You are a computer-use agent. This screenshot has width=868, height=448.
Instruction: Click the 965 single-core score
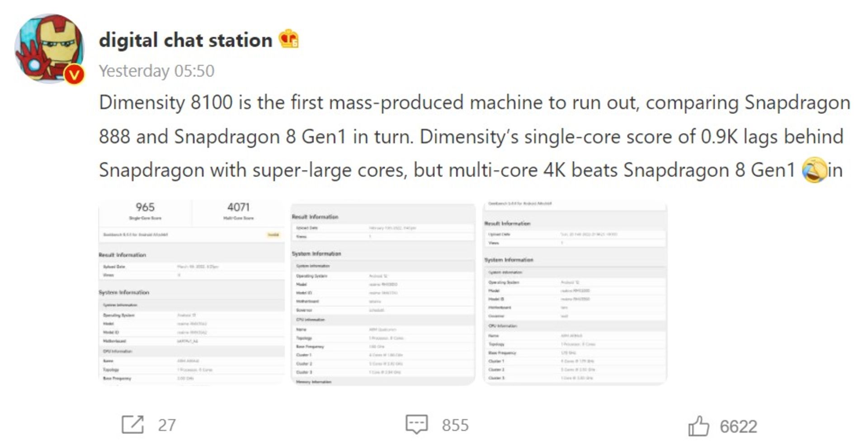click(x=145, y=207)
